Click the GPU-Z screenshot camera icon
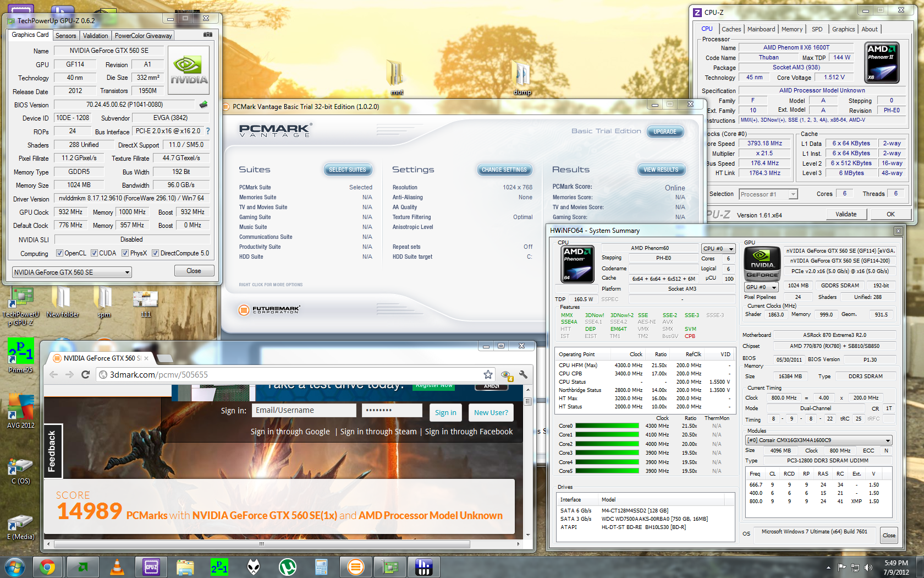 (x=207, y=35)
